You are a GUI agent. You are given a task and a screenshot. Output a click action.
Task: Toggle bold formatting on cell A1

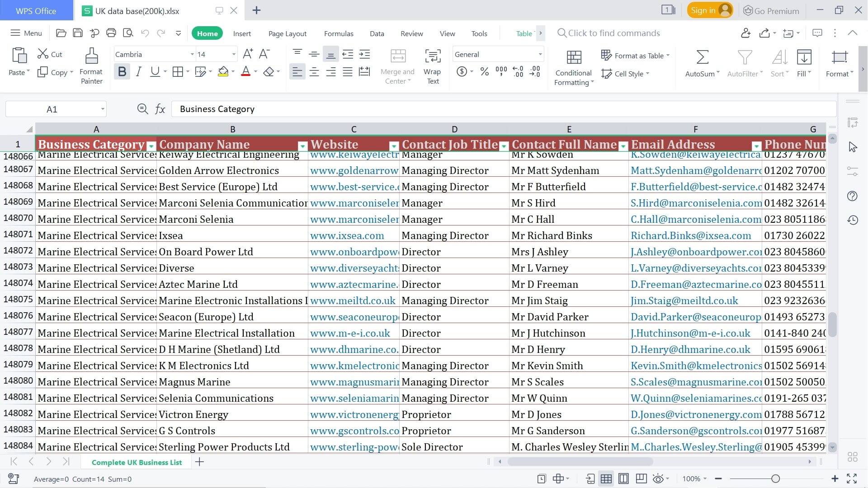tap(121, 71)
